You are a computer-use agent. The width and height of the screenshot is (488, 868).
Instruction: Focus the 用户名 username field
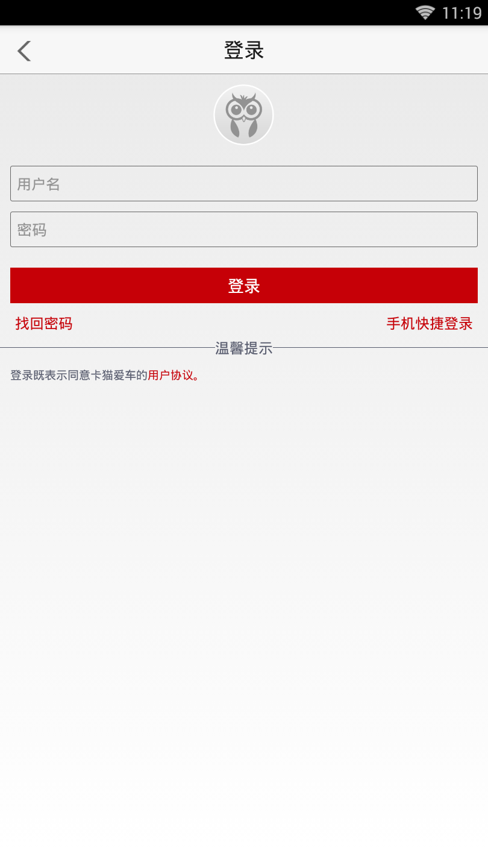(x=244, y=184)
